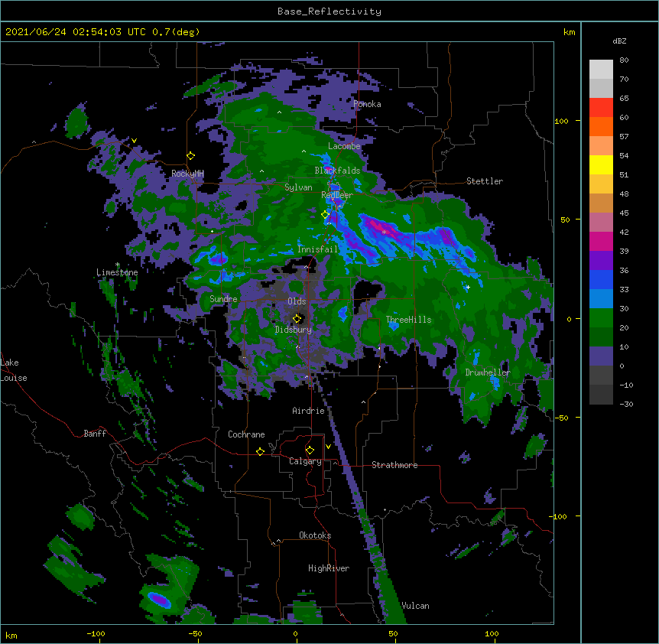659x644 pixels.
Task: Click the 100 tick on the right axis
Action: point(561,121)
